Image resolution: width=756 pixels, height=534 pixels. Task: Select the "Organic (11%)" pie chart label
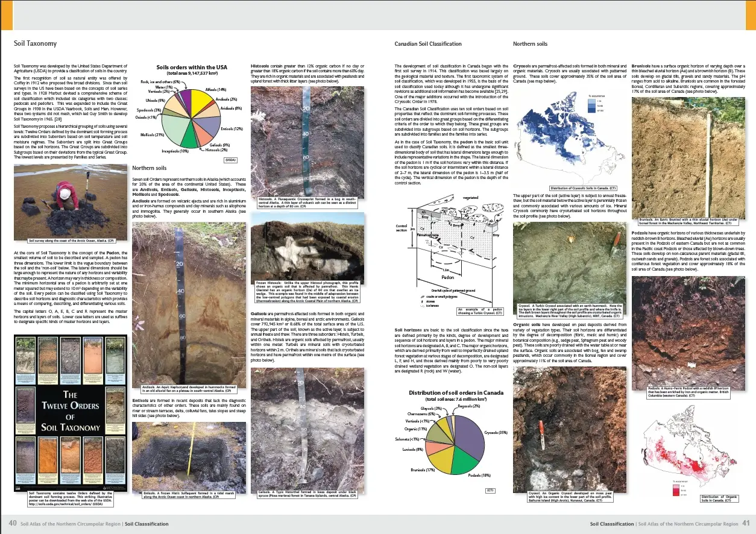pyautogui.click(x=415, y=429)
